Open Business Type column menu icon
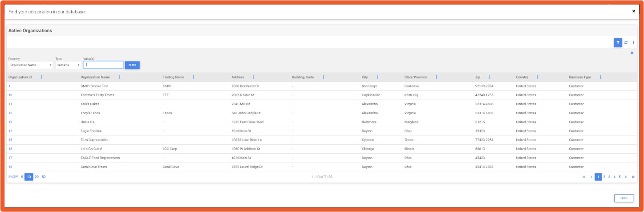The width and height of the screenshot is (644, 212). tap(600, 77)
